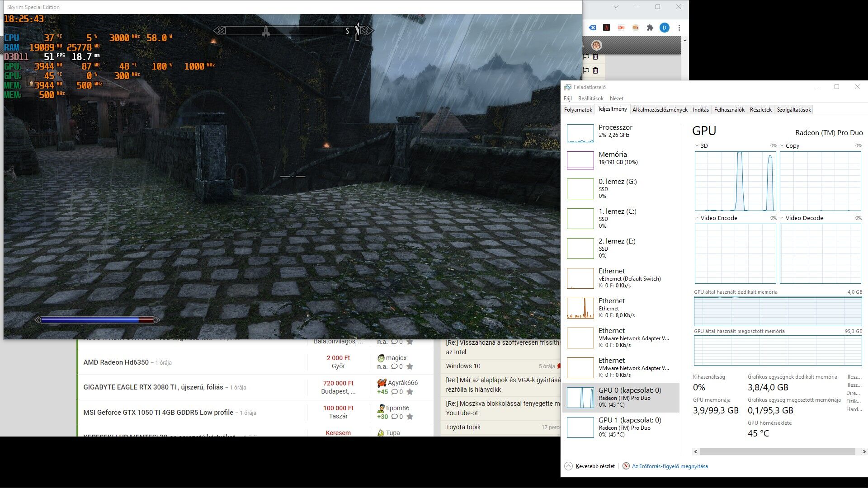Click the star icon in the Agyrák666 row

click(410, 392)
